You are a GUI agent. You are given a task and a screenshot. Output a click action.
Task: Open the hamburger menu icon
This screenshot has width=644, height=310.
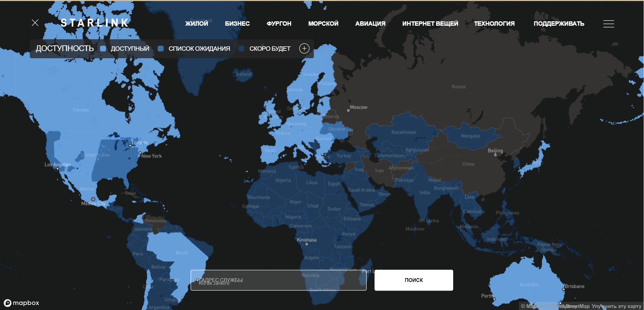pos(608,24)
